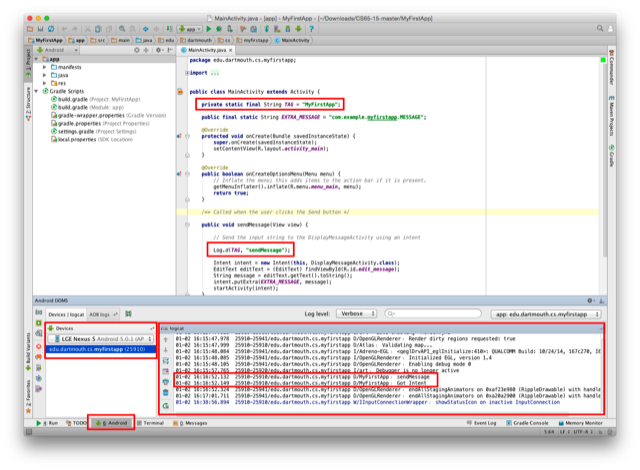Click the Open folder toolbar icon
640x470 pixels.
[x=30, y=29]
